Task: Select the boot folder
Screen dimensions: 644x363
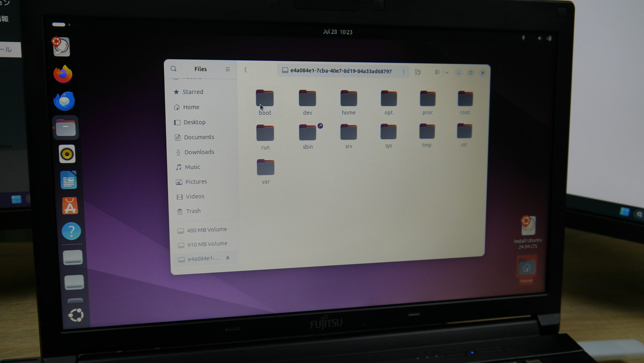Action: coord(265,99)
